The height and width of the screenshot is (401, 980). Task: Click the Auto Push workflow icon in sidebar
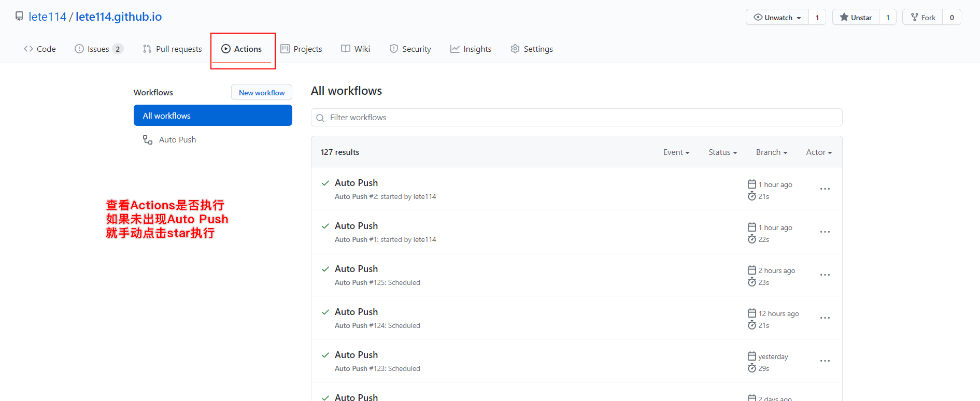[148, 140]
